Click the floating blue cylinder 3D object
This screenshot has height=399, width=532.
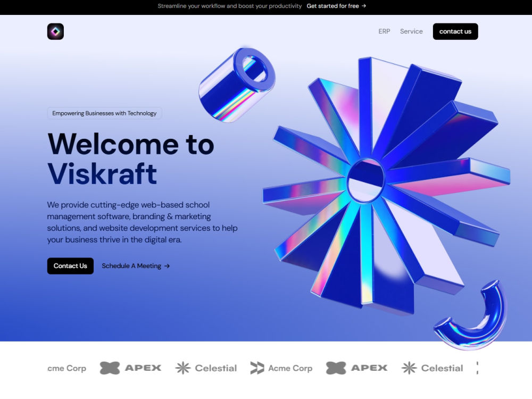[237, 85]
